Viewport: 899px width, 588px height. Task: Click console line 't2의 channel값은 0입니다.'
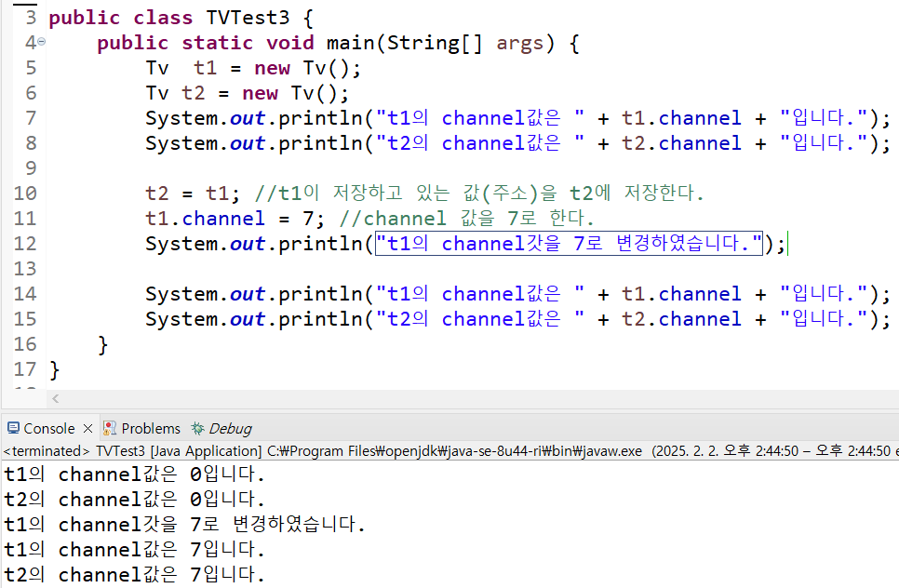pyautogui.click(x=134, y=500)
